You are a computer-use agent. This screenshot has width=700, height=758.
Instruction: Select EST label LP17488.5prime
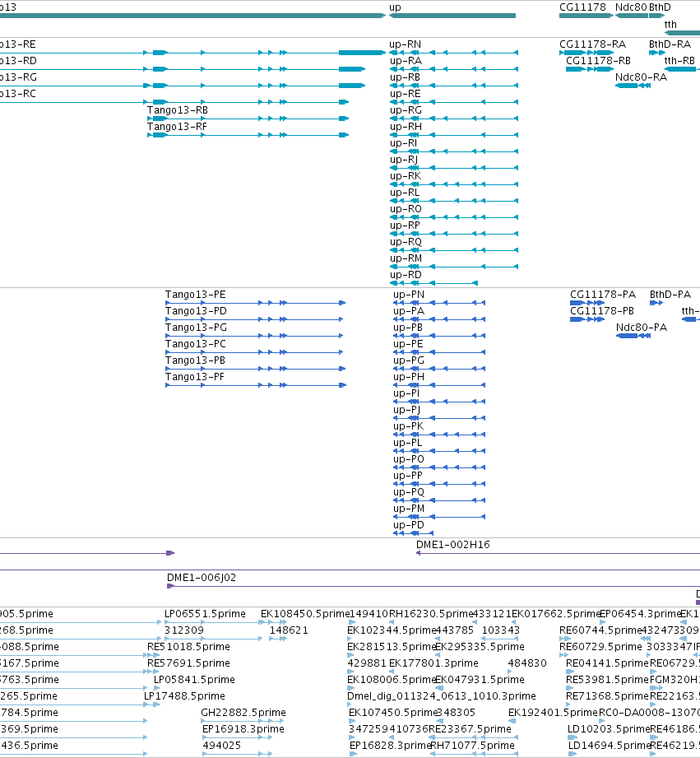[184, 696]
